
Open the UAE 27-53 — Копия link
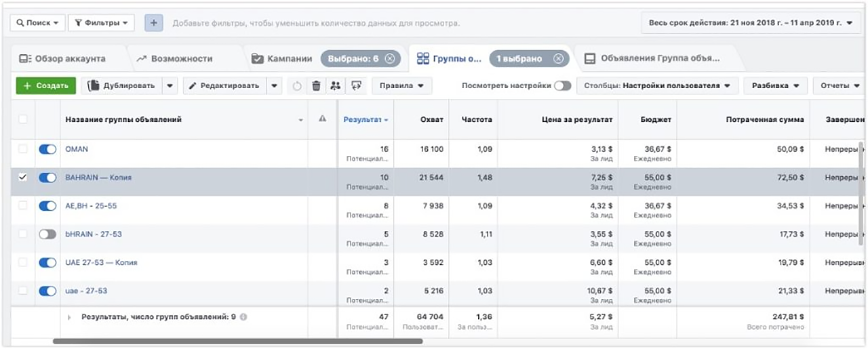pos(101,263)
